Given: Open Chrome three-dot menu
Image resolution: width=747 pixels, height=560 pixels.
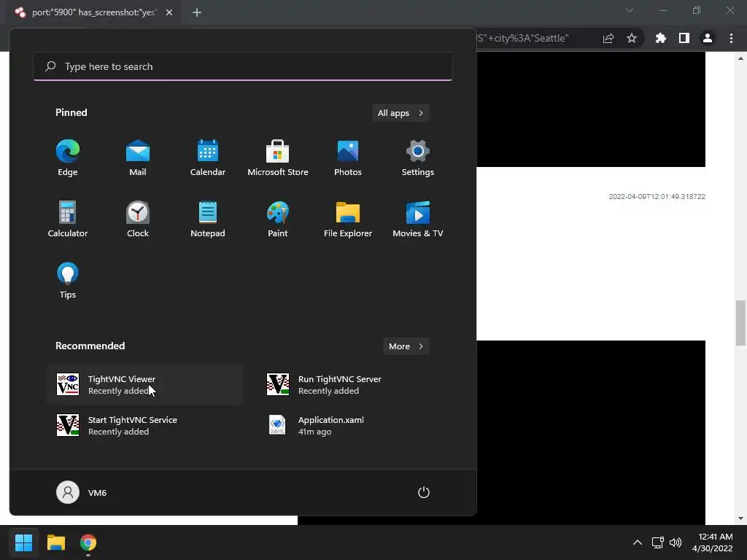Looking at the screenshot, I should pos(731,39).
